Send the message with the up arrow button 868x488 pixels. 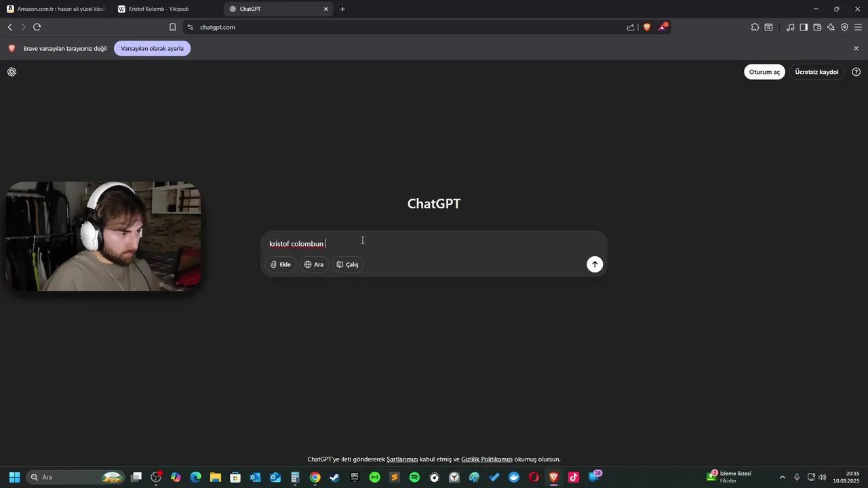click(595, 264)
